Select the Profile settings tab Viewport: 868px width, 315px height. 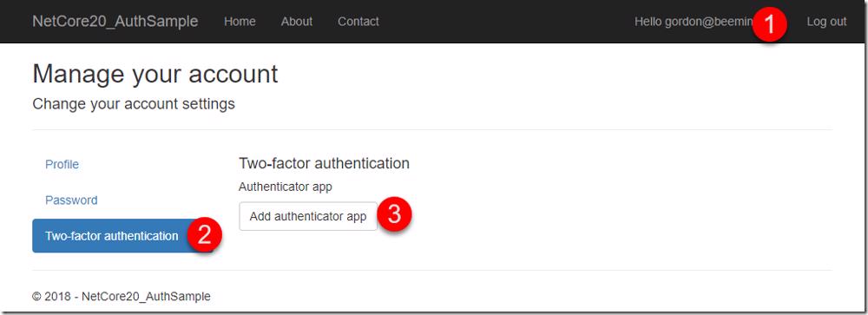(62, 164)
